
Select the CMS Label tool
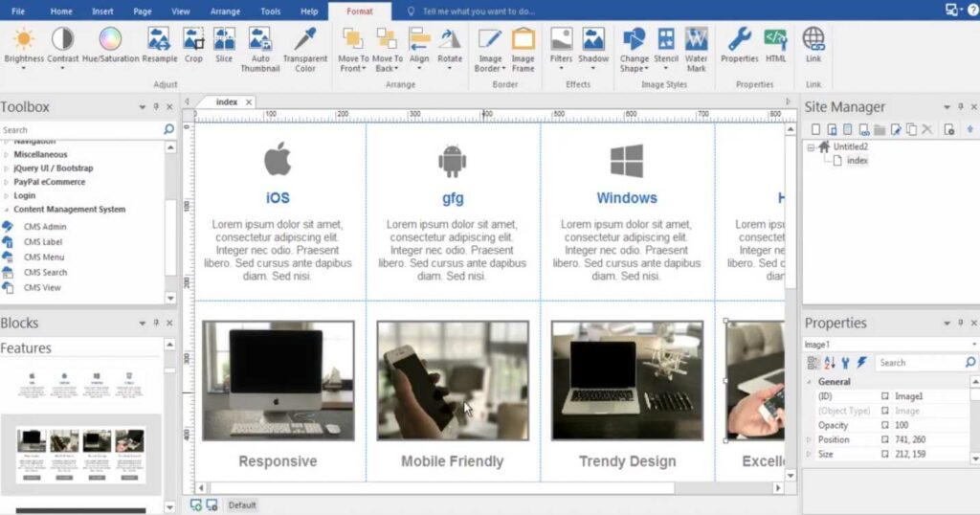click(43, 242)
